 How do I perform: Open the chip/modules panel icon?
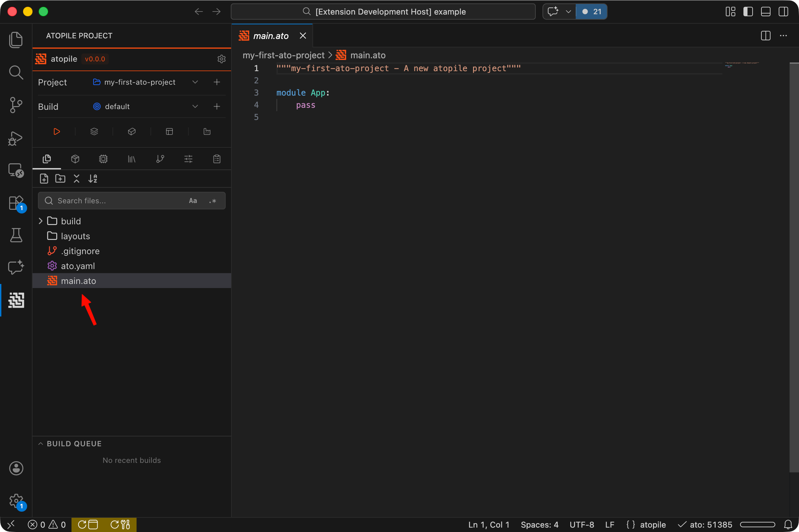click(x=103, y=159)
